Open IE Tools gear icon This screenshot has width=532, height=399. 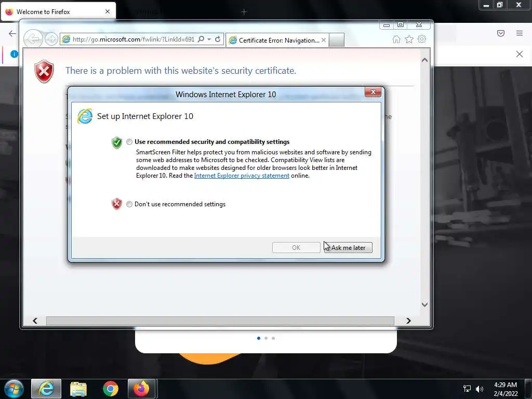(x=422, y=39)
